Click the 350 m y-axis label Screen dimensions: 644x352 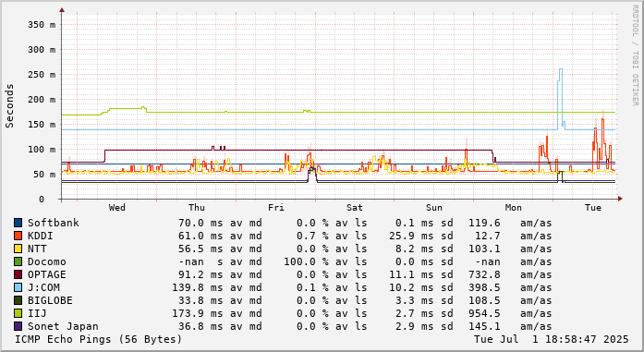point(41,25)
